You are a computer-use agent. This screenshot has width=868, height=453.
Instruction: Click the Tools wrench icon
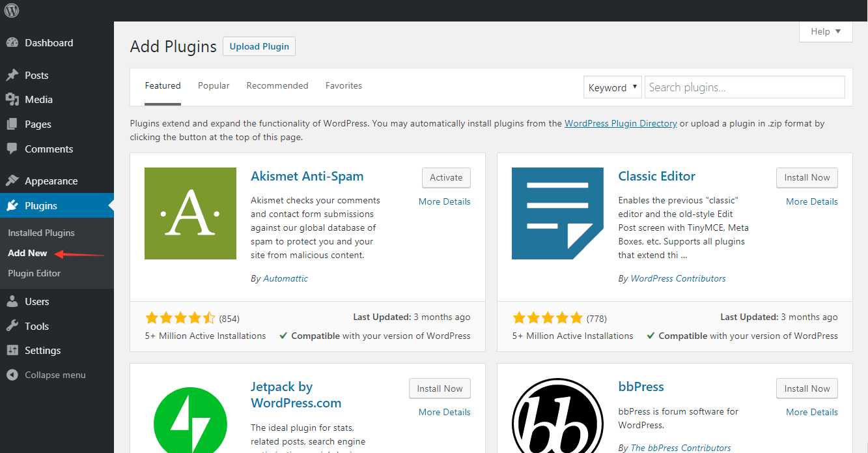(12, 326)
